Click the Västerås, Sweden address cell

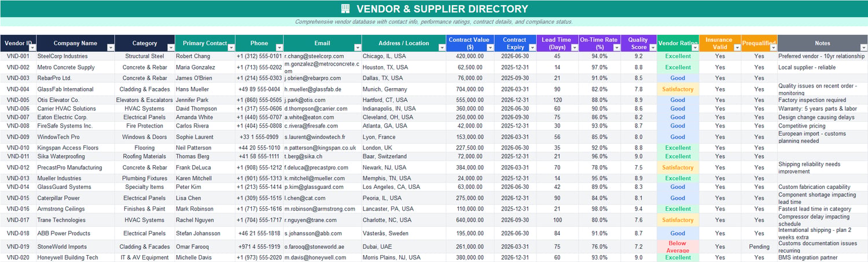[x=404, y=233]
